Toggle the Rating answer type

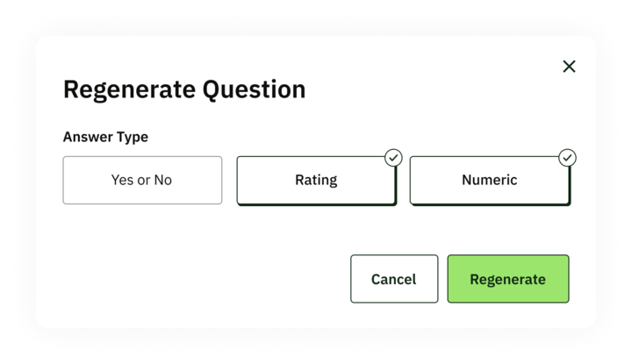coord(316,180)
